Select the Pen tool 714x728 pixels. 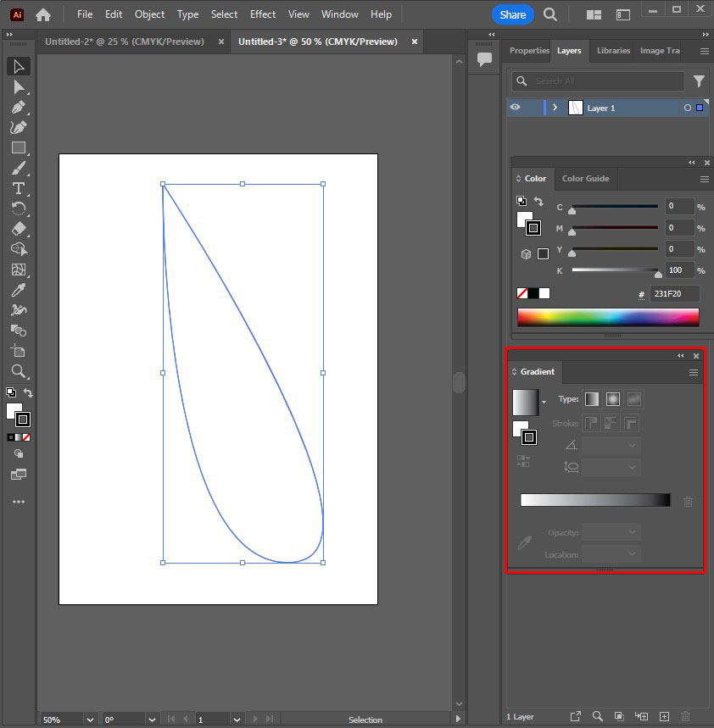[x=19, y=108]
